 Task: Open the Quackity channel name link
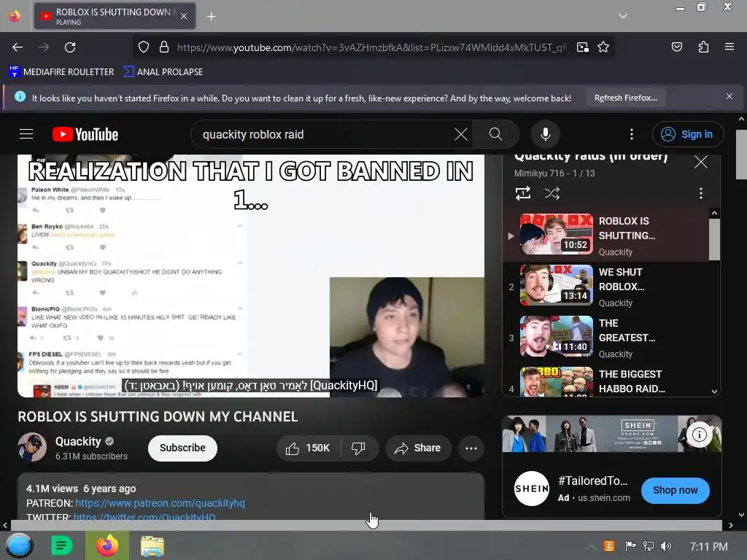click(x=78, y=441)
